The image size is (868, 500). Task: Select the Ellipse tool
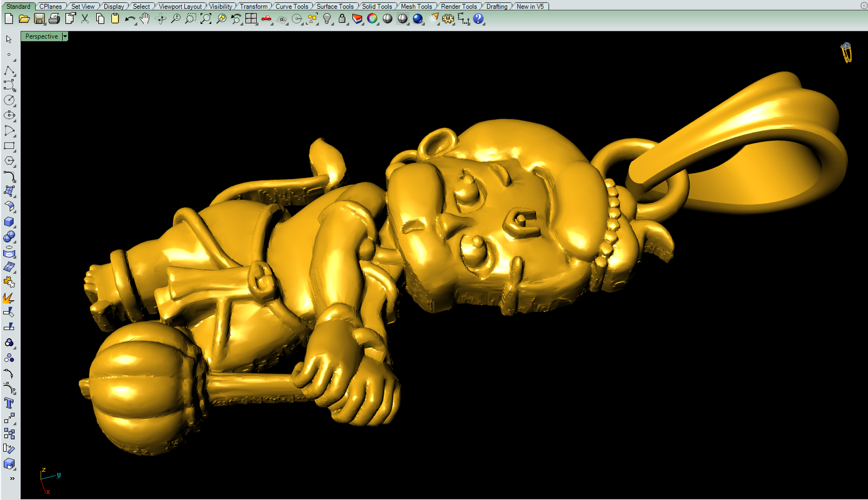click(x=9, y=116)
